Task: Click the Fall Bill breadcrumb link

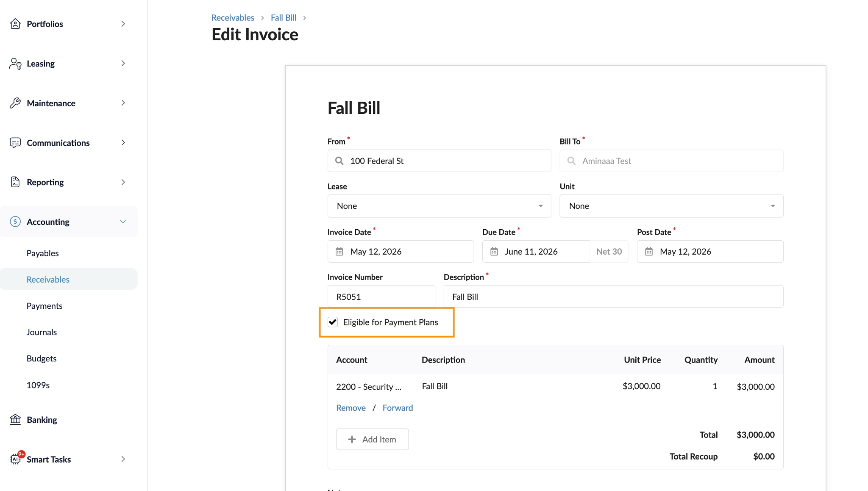Action: (x=284, y=17)
